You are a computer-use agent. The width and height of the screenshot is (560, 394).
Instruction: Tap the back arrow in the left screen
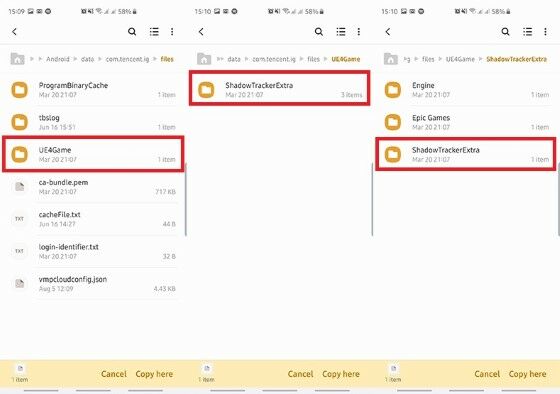point(15,32)
